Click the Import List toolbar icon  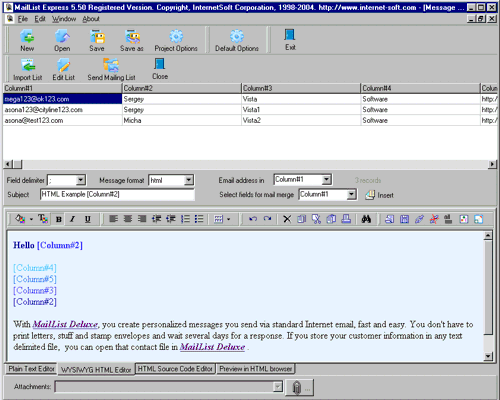click(28, 69)
